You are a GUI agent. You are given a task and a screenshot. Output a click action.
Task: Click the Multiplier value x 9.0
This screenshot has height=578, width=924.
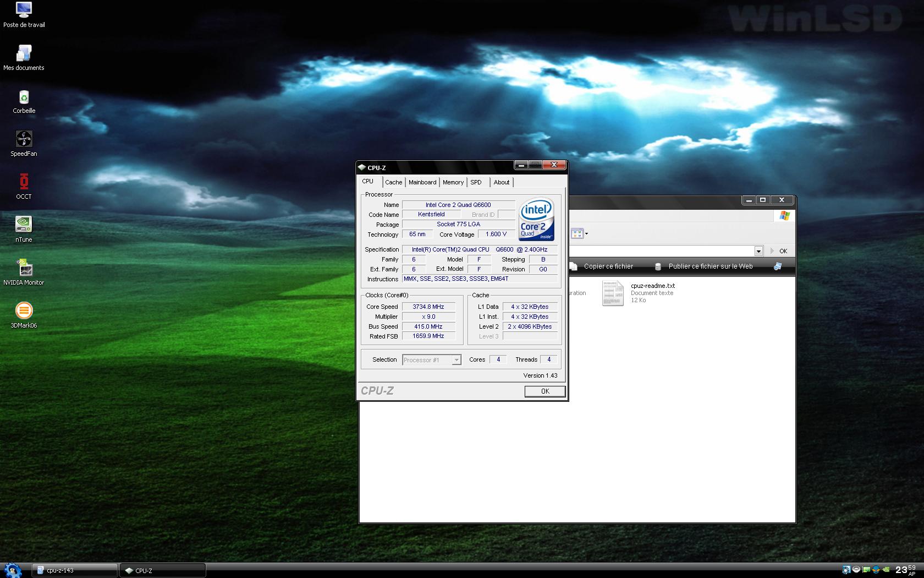click(x=428, y=317)
